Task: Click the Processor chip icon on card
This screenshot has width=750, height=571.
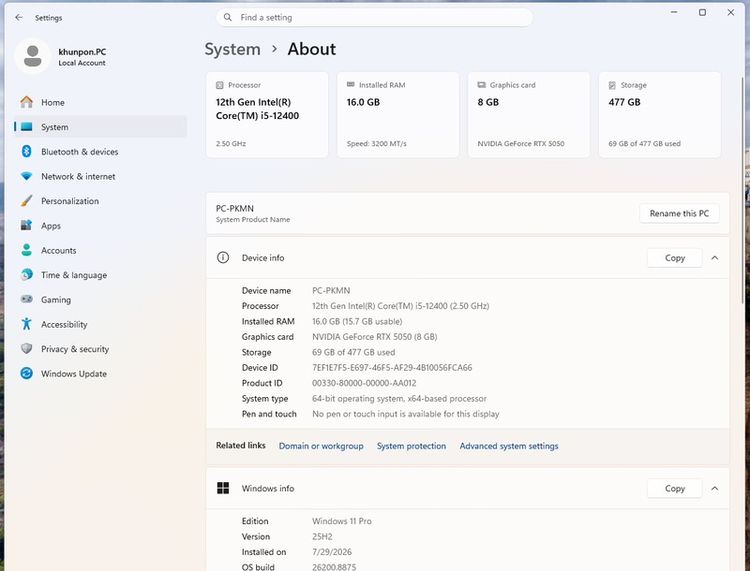Action: coord(220,85)
